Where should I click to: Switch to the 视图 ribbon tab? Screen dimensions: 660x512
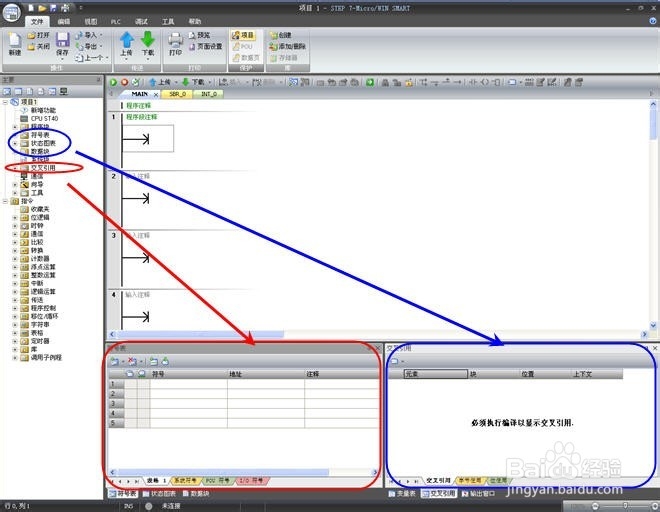pos(90,21)
